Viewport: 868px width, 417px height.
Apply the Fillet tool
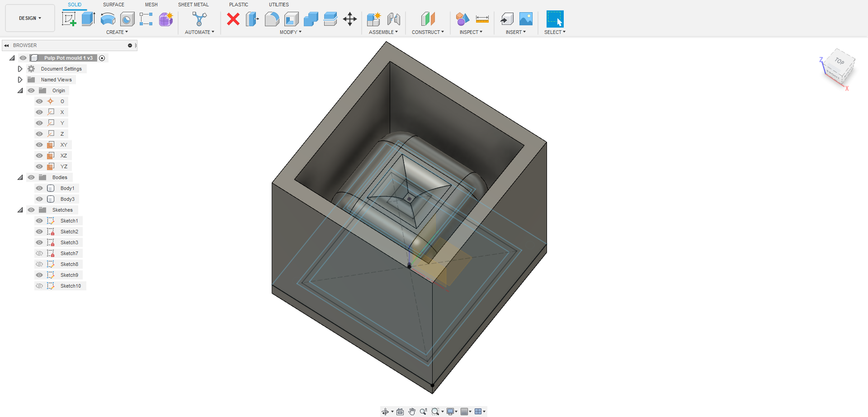272,19
